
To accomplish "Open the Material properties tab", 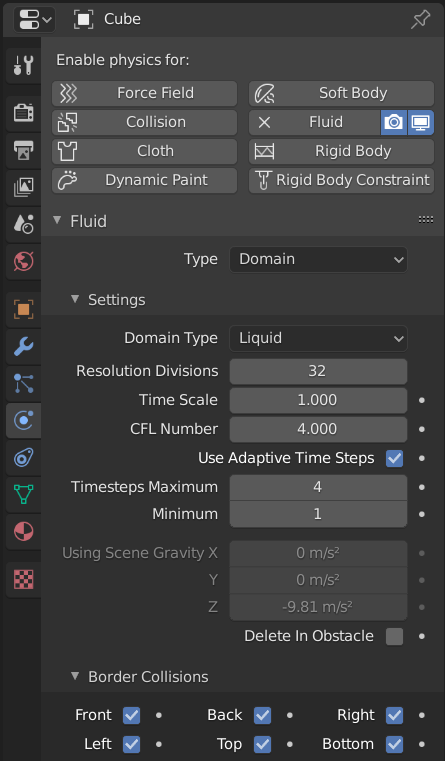I will 23,531.
